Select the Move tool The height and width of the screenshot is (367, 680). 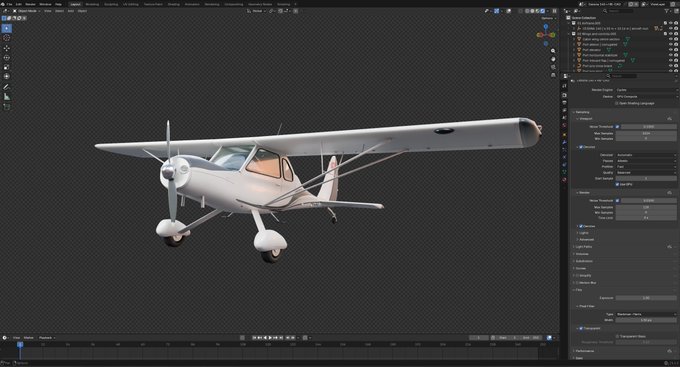click(x=7, y=48)
